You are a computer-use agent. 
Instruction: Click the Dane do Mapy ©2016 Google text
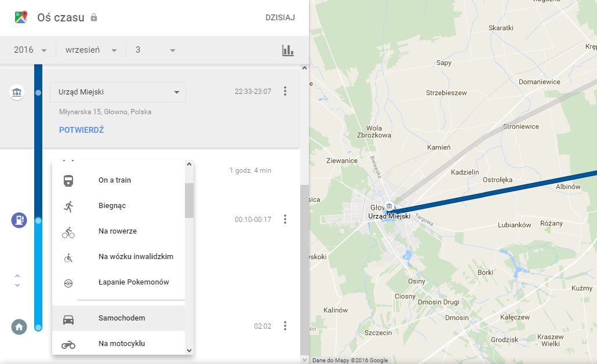tap(350, 360)
